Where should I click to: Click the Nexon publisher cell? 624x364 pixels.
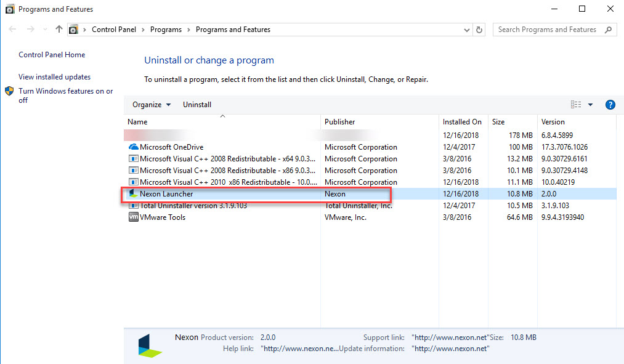click(334, 194)
